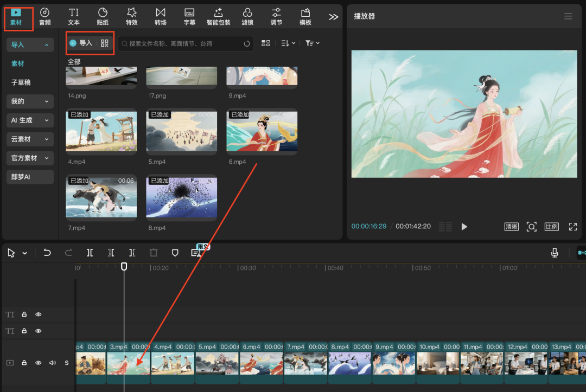Select the split clip tool
This screenshot has height=392, width=586.
click(x=90, y=253)
